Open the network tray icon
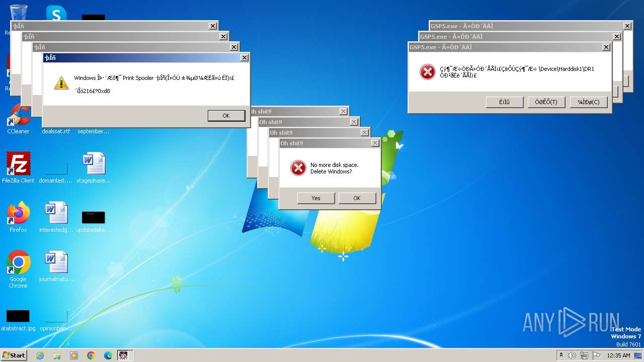The width and height of the screenshot is (644, 362). click(x=584, y=355)
